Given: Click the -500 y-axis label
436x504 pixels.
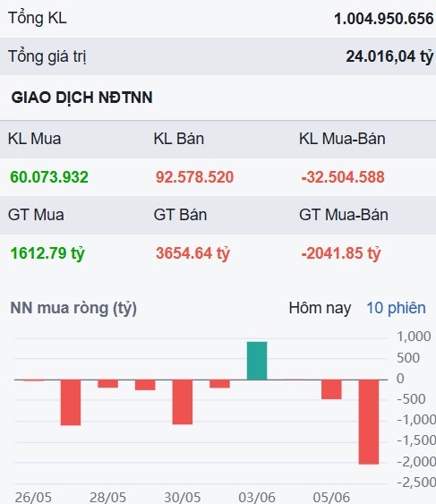Looking at the screenshot, I should (411, 399).
